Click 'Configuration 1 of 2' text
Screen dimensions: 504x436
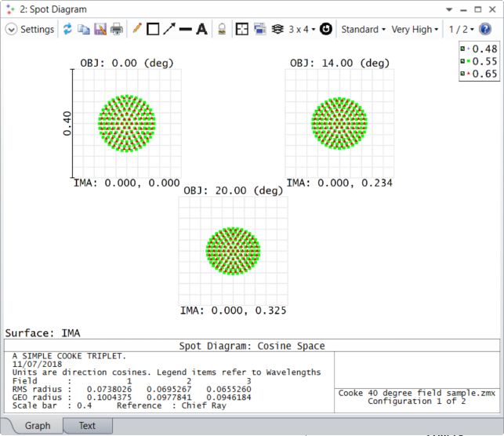pos(417,401)
